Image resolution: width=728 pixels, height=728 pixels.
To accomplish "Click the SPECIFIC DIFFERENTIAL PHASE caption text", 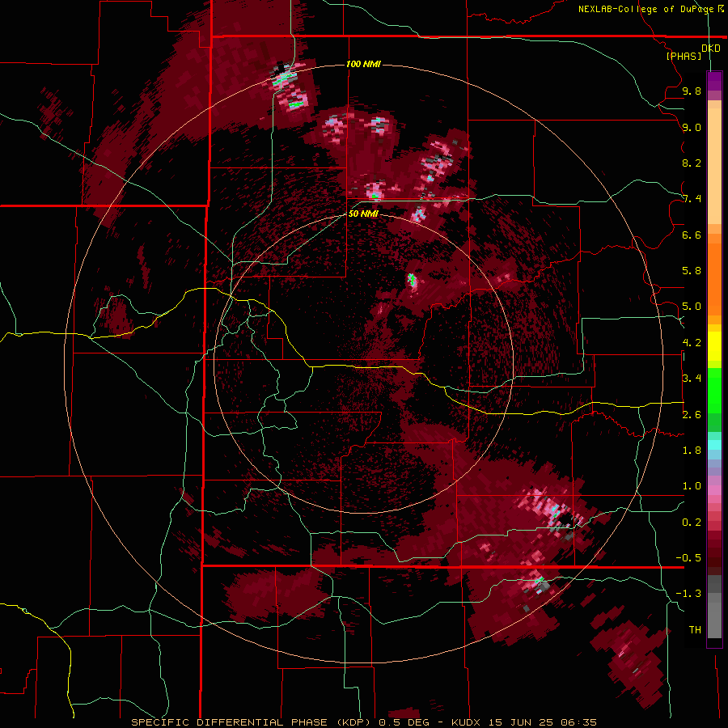I will click(230, 722).
